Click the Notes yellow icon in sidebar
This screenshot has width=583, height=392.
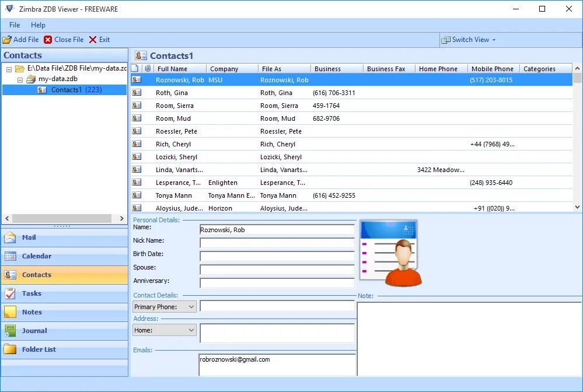[x=10, y=312]
